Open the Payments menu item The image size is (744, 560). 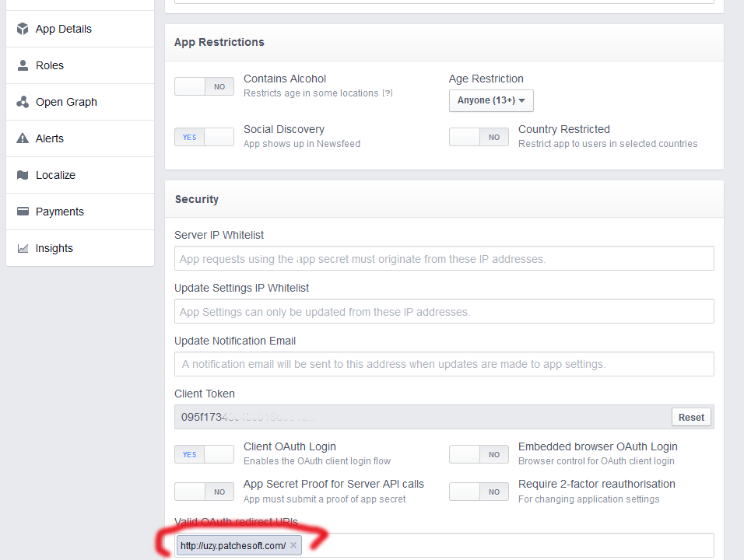tap(60, 212)
